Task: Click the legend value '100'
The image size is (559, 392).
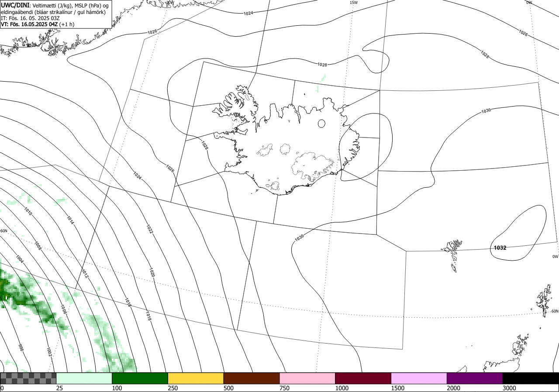Action: [117, 388]
